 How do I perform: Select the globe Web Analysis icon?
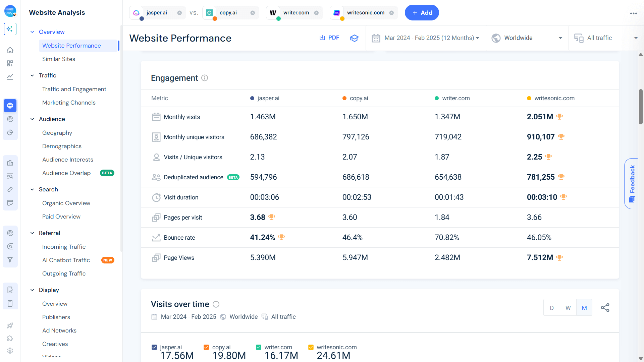point(10,106)
